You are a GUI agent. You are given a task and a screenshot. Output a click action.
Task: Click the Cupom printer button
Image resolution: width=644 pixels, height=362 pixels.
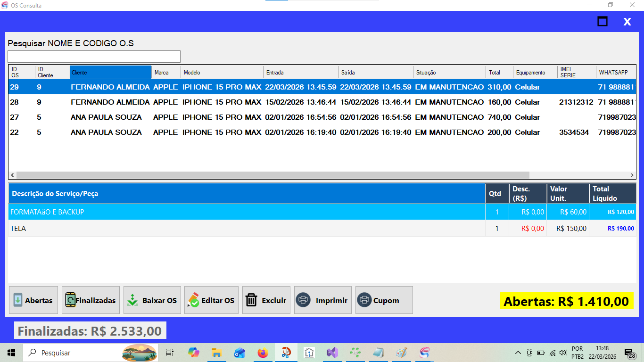(x=384, y=300)
